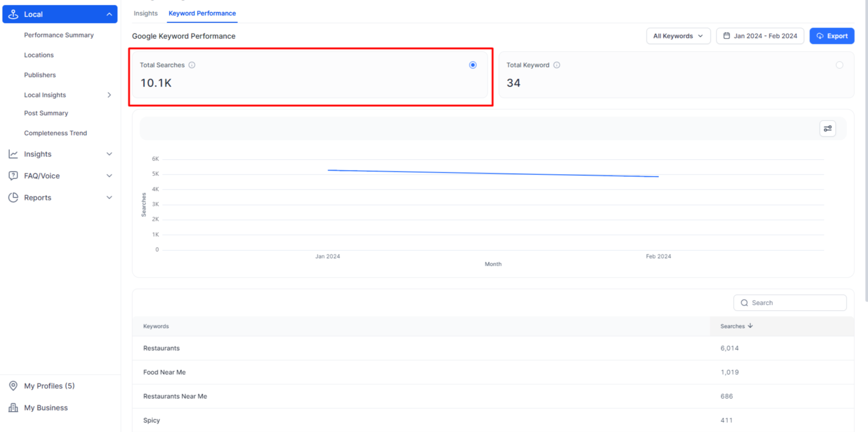
Task: Click the My Profiles location pin icon
Action: 13,386
